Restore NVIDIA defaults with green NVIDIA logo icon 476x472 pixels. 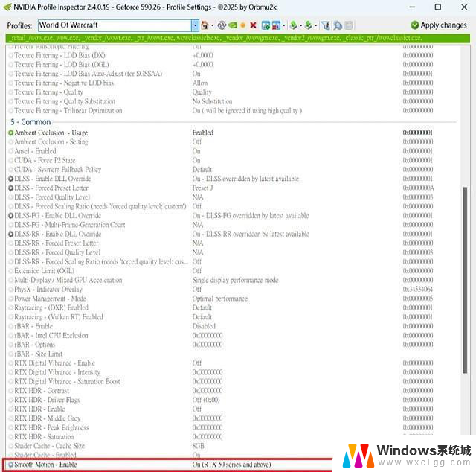(233, 25)
